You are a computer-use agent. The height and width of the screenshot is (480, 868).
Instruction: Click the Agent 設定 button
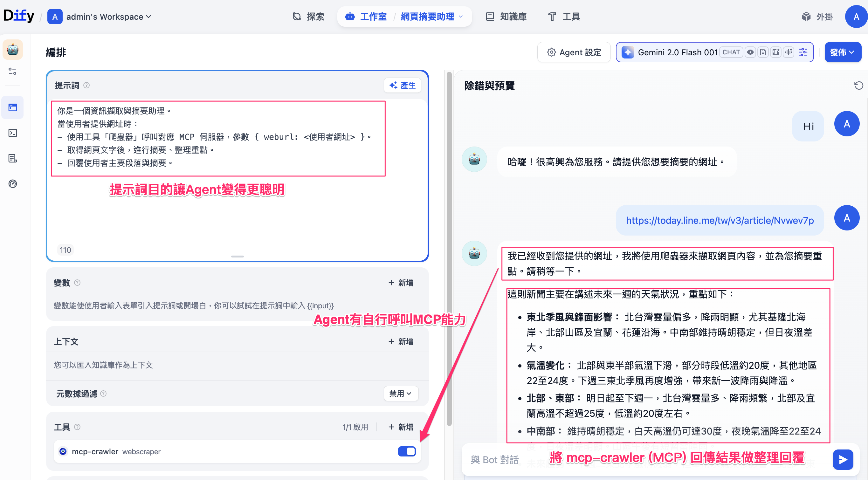(x=574, y=52)
